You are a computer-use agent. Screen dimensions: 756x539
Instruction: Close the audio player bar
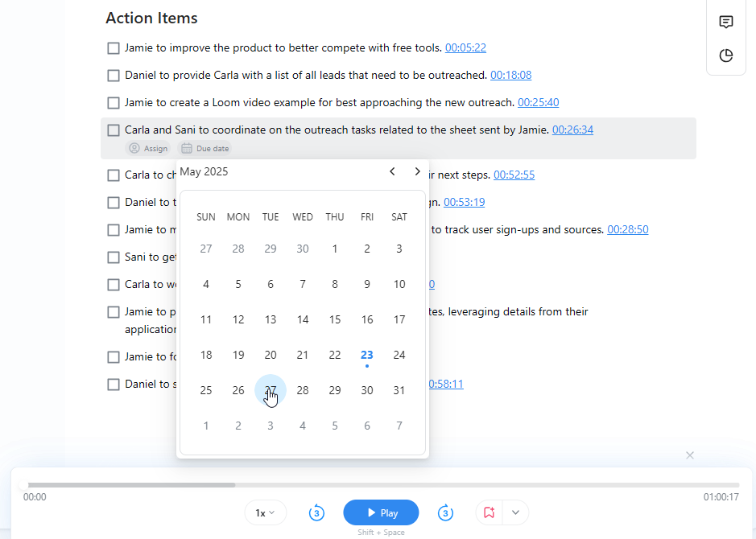click(x=690, y=455)
